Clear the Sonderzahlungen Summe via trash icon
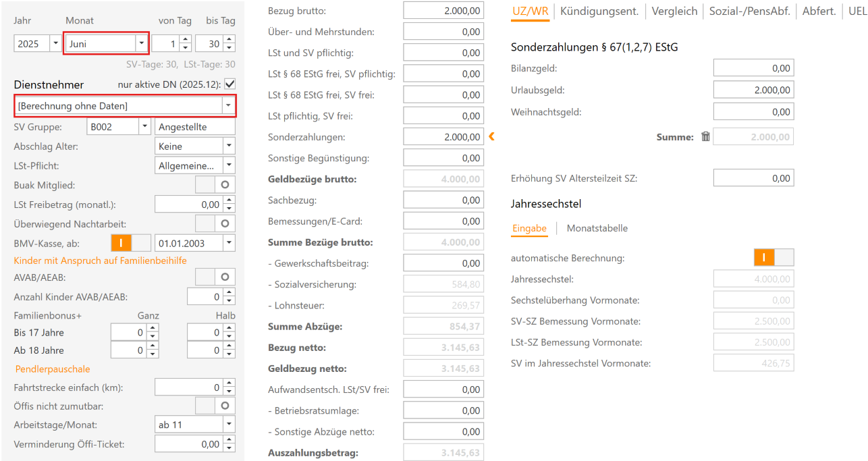This screenshot has height=461, width=868. click(705, 136)
